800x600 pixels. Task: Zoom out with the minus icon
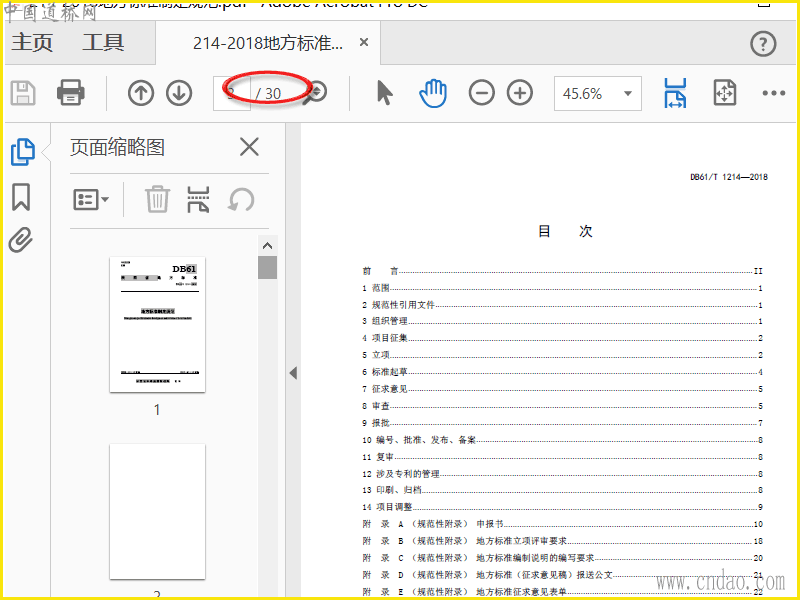(482, 93)
